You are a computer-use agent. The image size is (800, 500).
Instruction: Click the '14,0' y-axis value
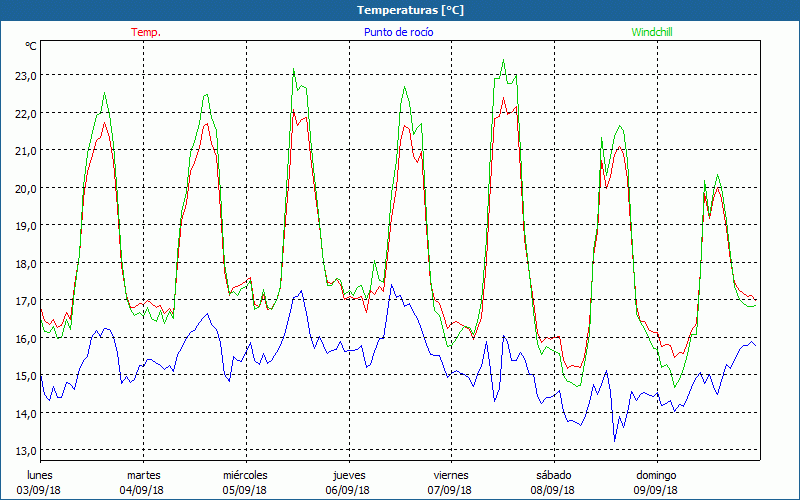[26, 413]
